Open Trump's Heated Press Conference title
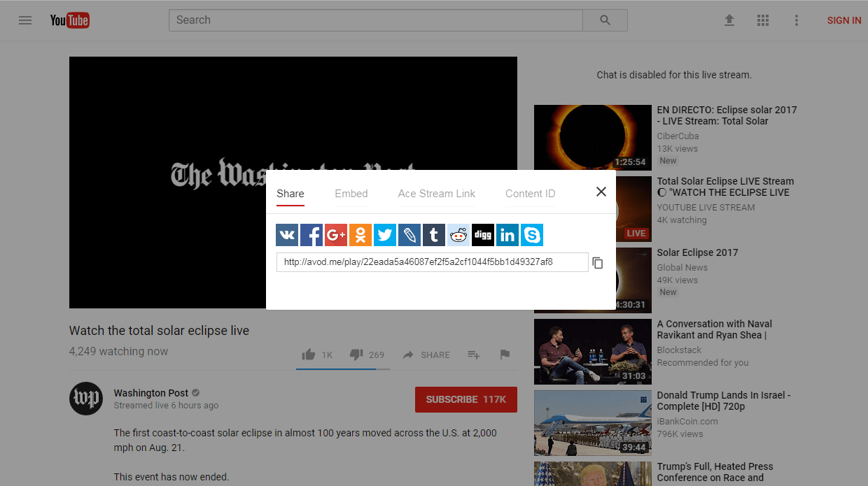This screenshot has height=486, width=868. (715, 472)
